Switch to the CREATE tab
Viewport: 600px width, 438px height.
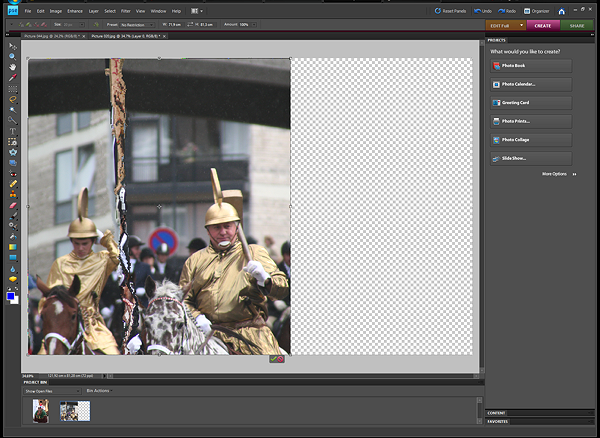542,25
